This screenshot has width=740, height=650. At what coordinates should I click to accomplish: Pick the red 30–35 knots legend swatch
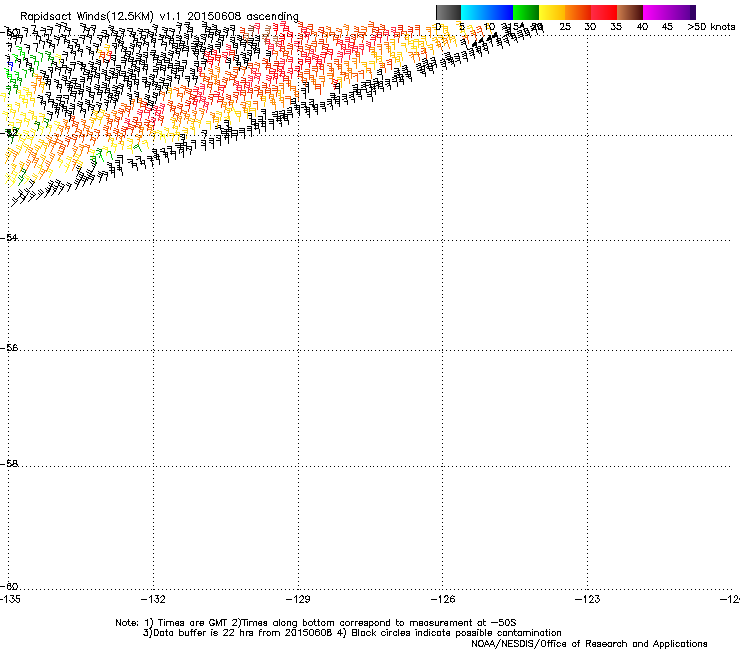[x=604, y=12]
